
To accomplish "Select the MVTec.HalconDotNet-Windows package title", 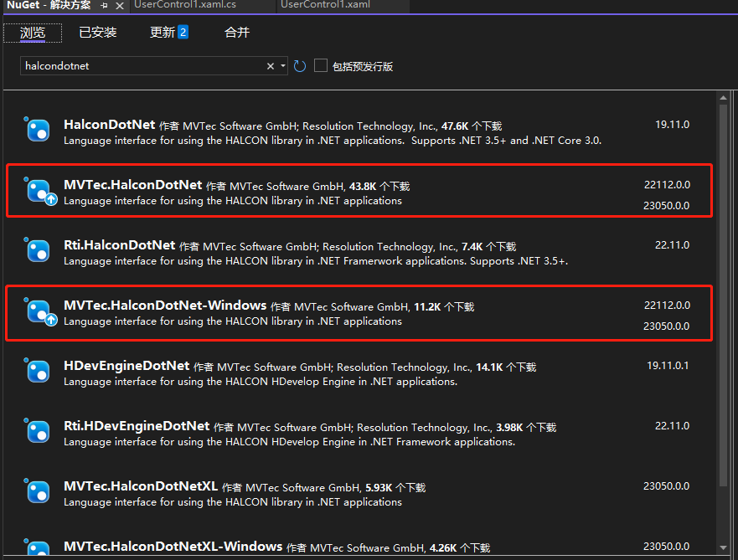I will coord(165,306).
